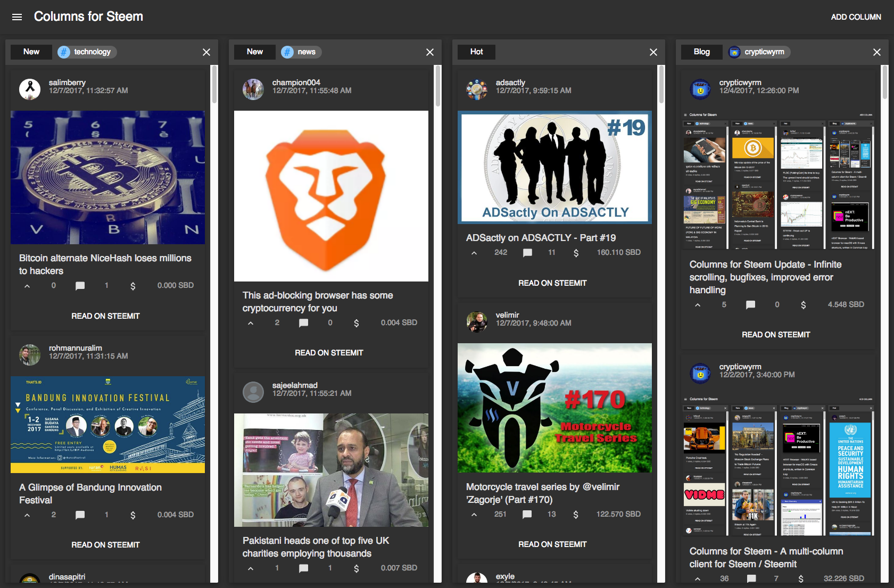Open comments on Bandung Innovation Festival post
The height and width of the screenshot is (588, 894).
coord(80,515)
